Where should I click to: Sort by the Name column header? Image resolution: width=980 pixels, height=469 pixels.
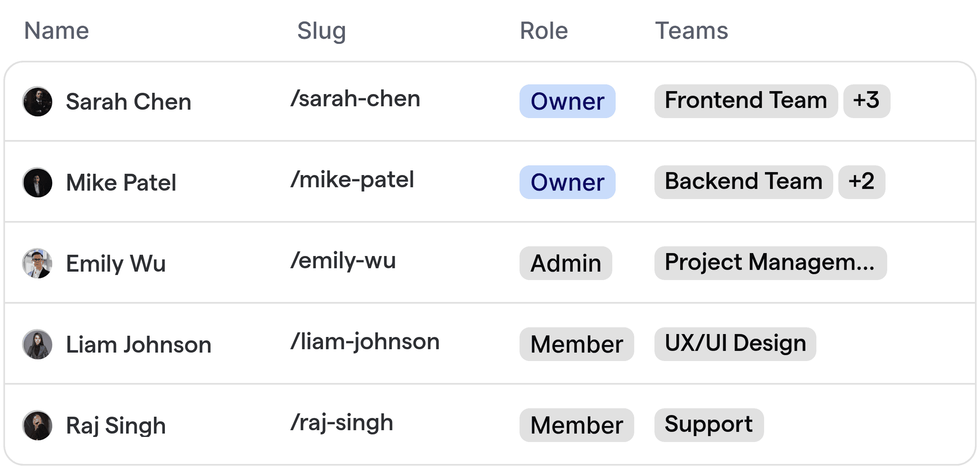click(57, 30)
